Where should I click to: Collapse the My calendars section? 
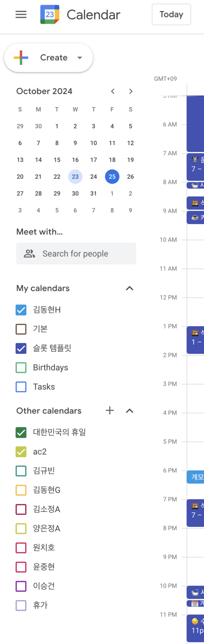click(129, 288)
